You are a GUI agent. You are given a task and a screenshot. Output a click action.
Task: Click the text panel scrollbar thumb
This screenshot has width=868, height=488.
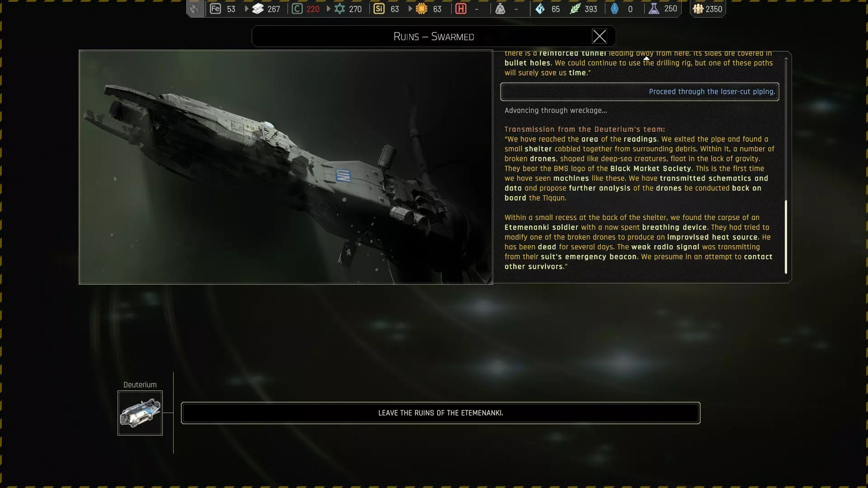786,237
